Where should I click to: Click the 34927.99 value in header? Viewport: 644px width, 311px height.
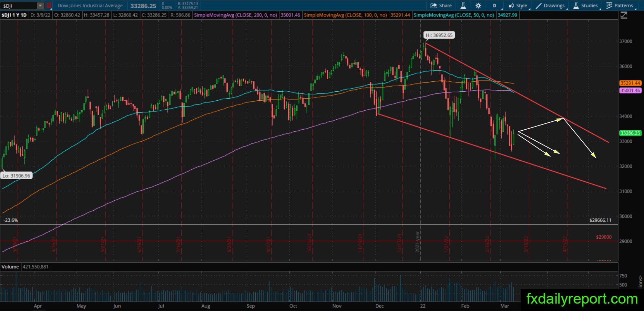point(507,15)
